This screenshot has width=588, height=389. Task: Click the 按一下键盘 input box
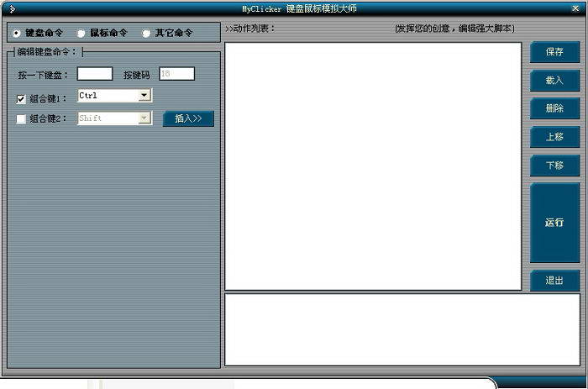point(94,74)
